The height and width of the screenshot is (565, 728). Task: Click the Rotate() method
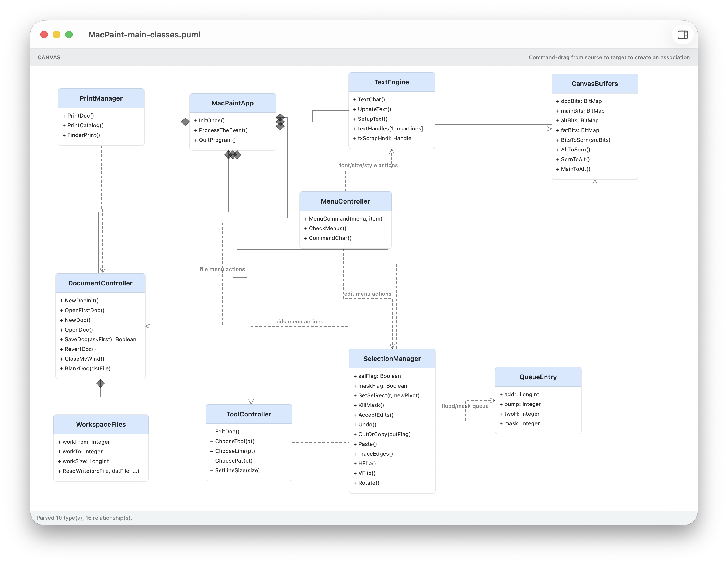(x=366, y=483)
